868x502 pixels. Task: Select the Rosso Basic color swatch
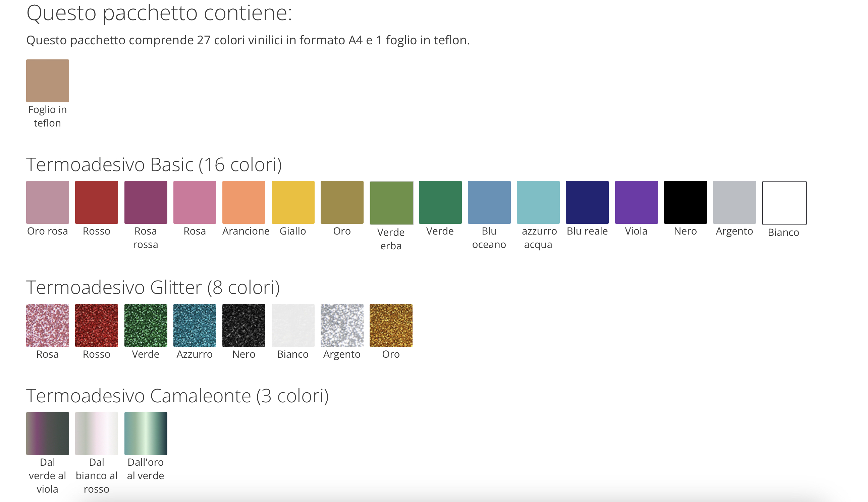point(97,202)
